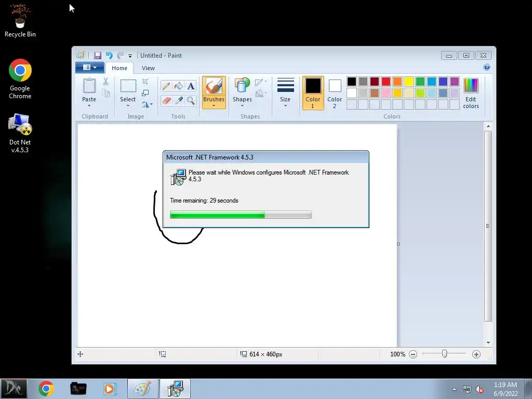Click the rectangular Select tool icon

coord(128,86)
